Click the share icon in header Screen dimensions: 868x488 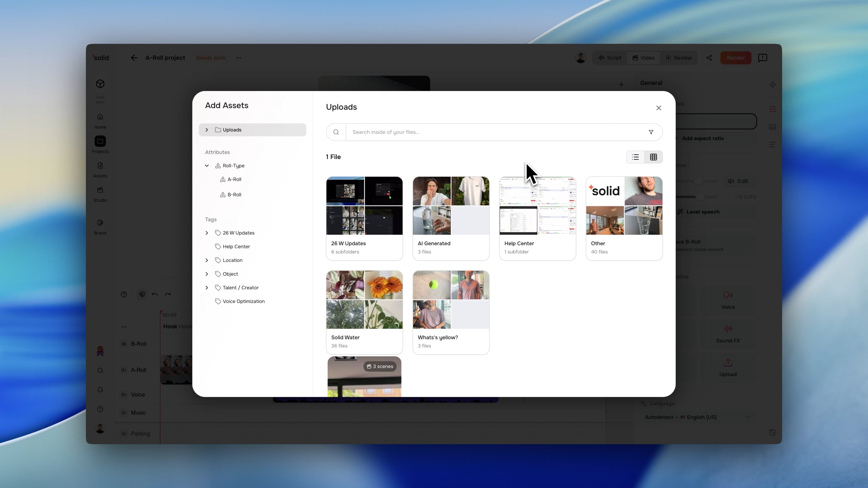click(709, 58)
